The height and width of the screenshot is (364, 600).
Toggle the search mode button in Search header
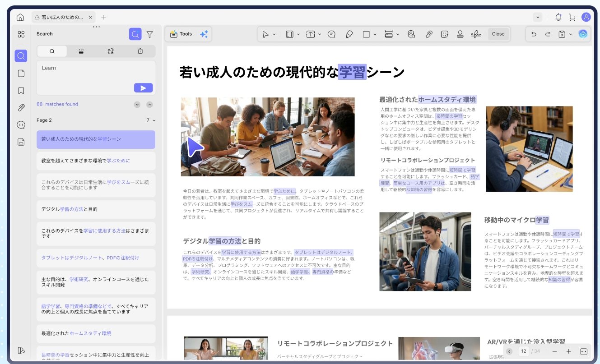[x=135, y=34]
